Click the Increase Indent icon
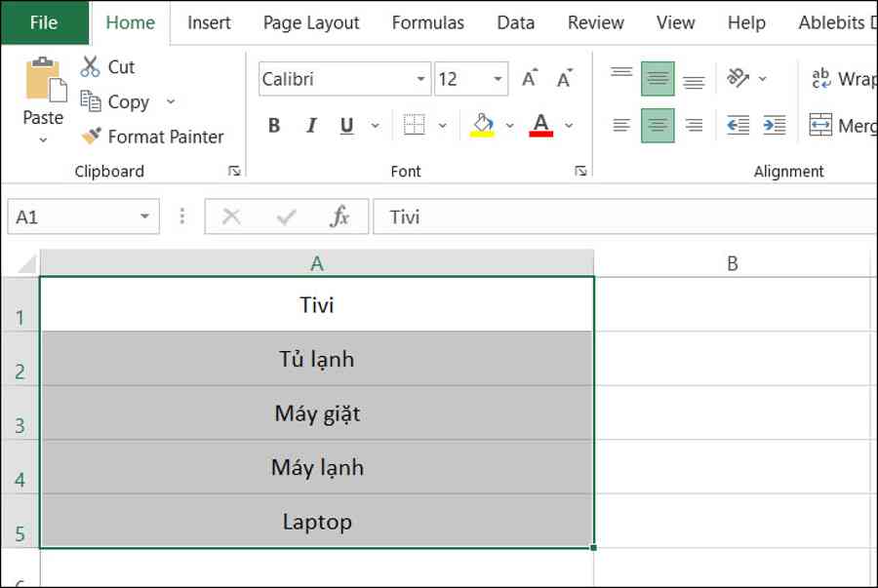Screen dimensions: 878x588 click(x=775, y=125)
